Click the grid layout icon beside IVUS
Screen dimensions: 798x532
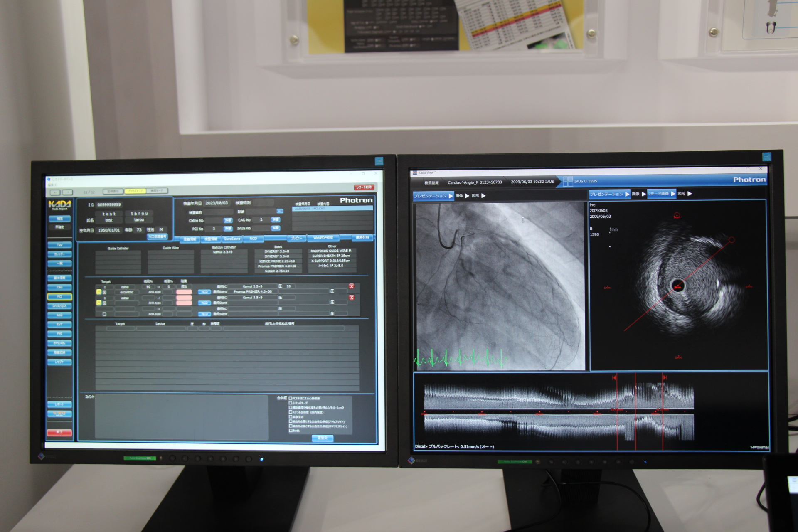[567, 182]
